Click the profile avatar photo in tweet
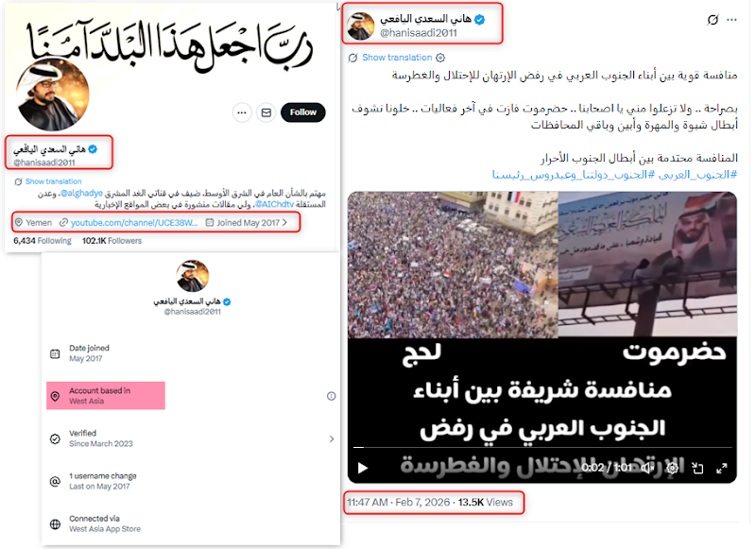Screen dimensions: 756x549 click(361, 26)
